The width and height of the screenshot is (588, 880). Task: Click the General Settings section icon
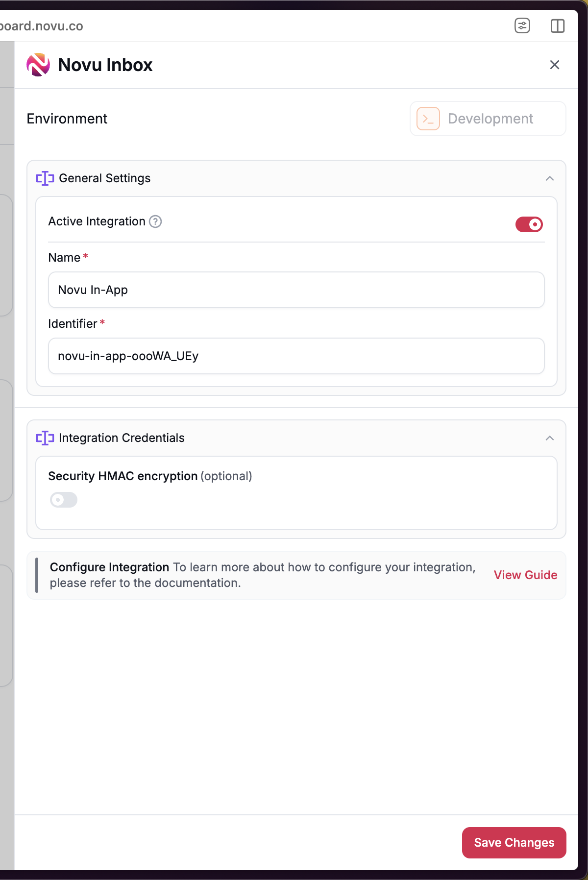pyautogui.click(x=45, y=178)
